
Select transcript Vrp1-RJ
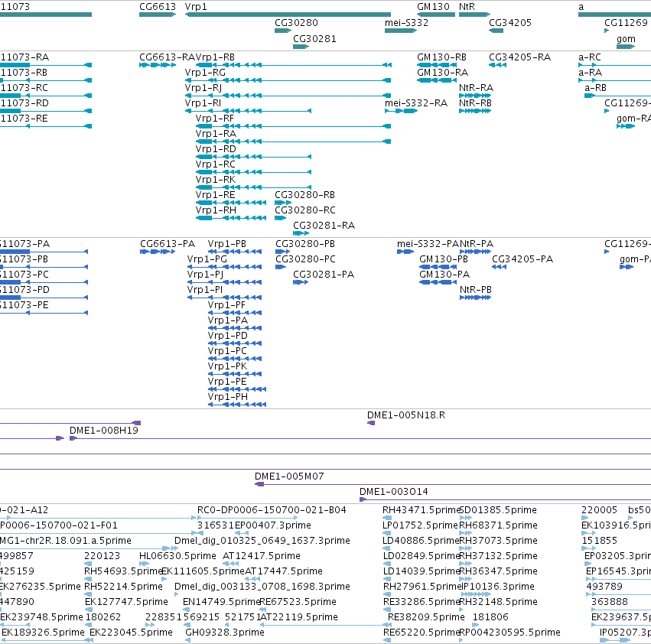tap(288, 96)
